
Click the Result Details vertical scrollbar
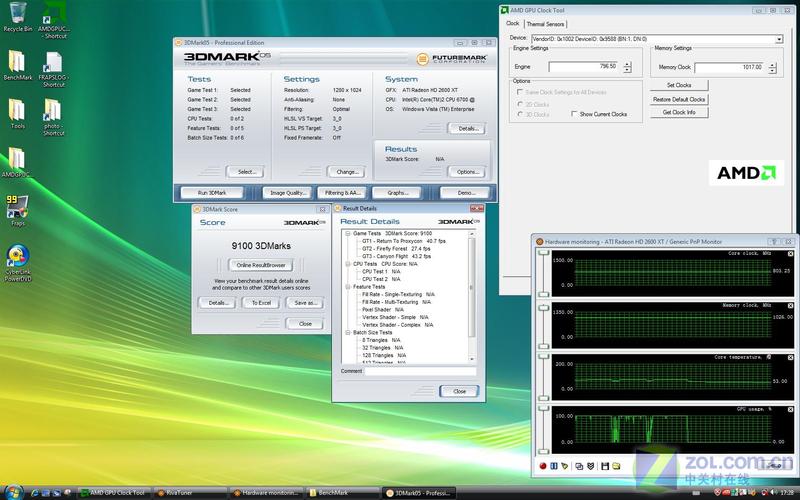click(x=472, y=296)
